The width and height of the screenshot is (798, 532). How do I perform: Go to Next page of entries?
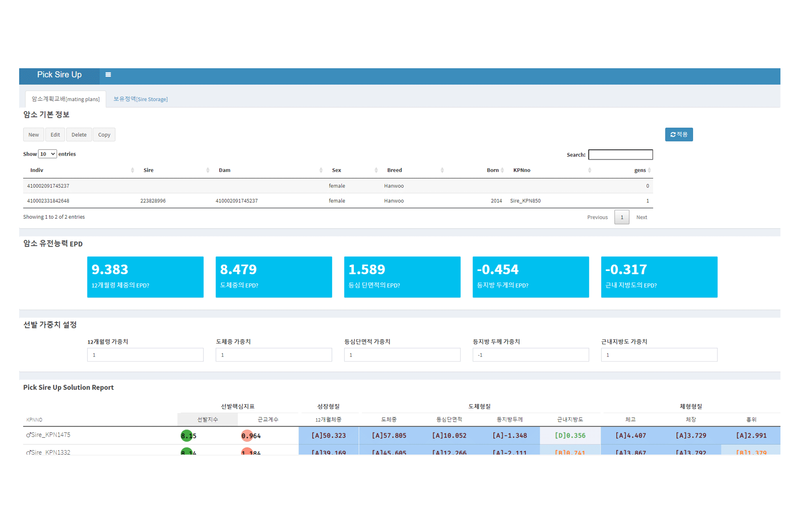click(x=641, y=218)
